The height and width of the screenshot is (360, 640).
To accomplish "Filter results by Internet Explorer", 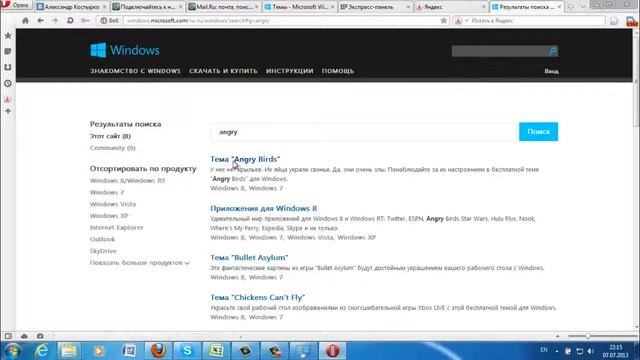I will click(x=117, y=227).
